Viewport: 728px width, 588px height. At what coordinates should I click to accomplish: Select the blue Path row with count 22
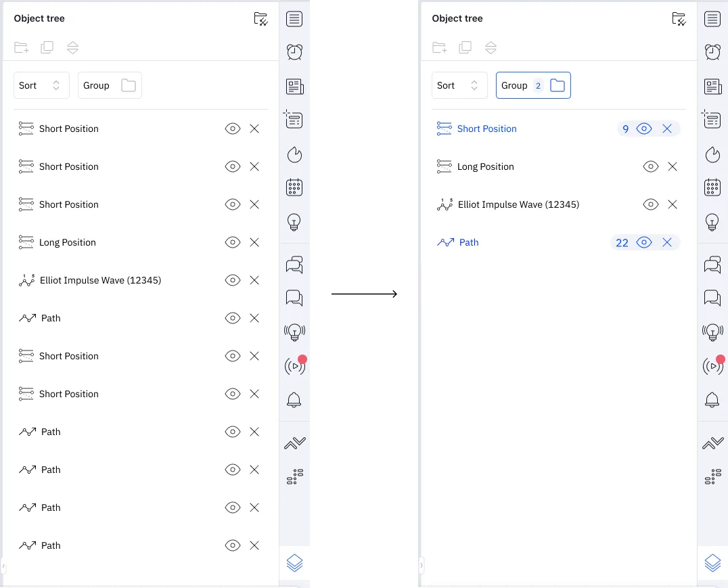click(469, 242)
